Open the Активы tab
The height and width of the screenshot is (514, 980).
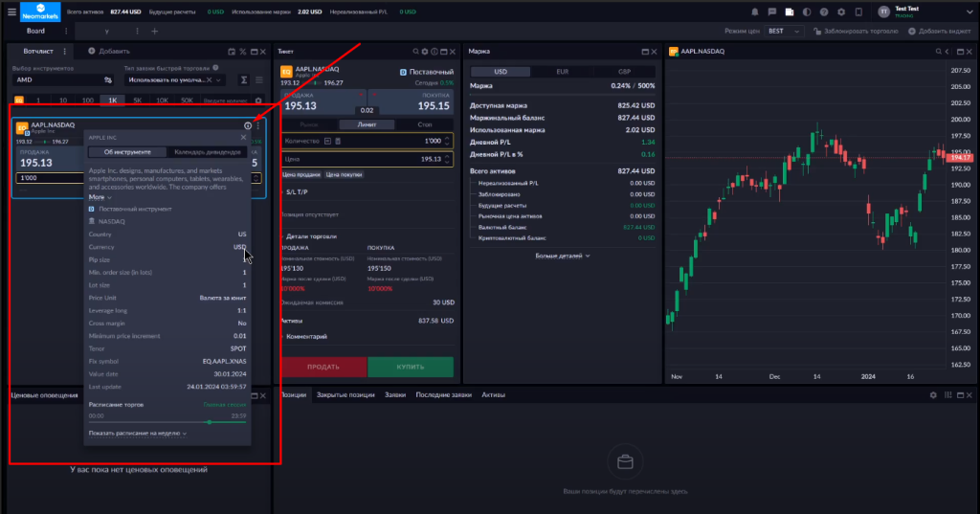pos(493,395)
